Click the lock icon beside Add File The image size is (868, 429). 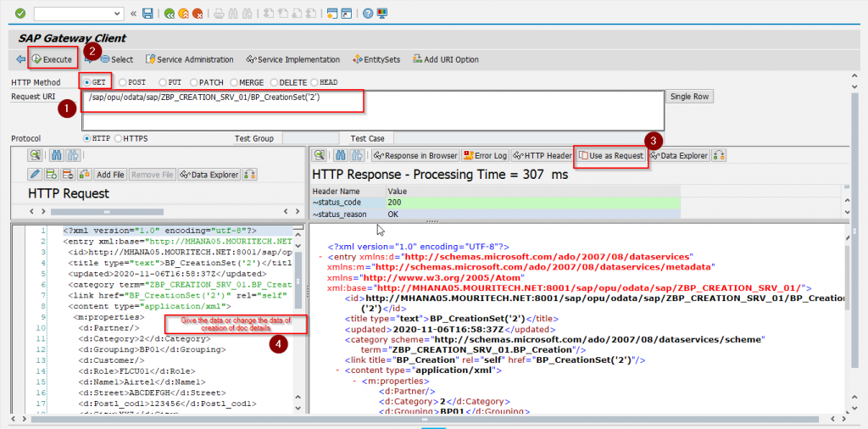click(x=85, y=175)
